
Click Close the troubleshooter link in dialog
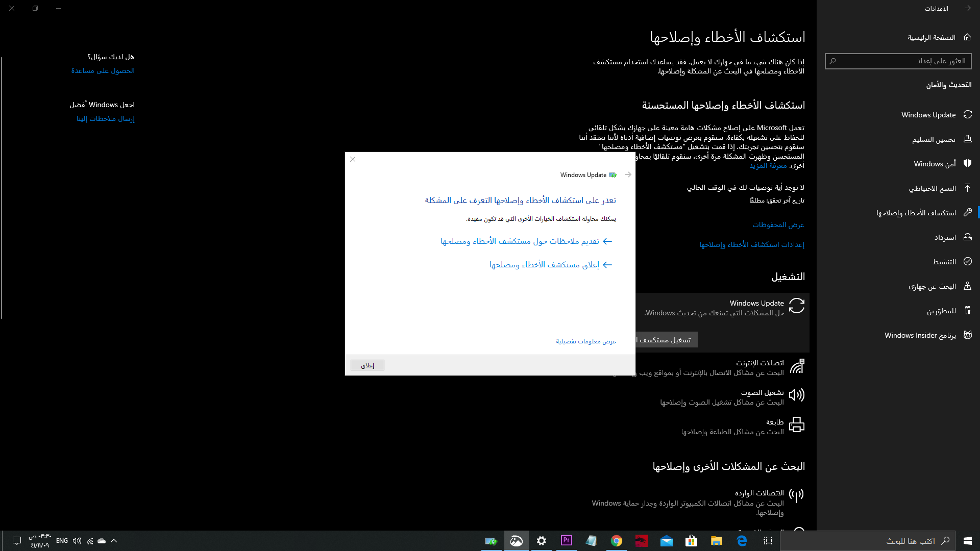[544, 265]
